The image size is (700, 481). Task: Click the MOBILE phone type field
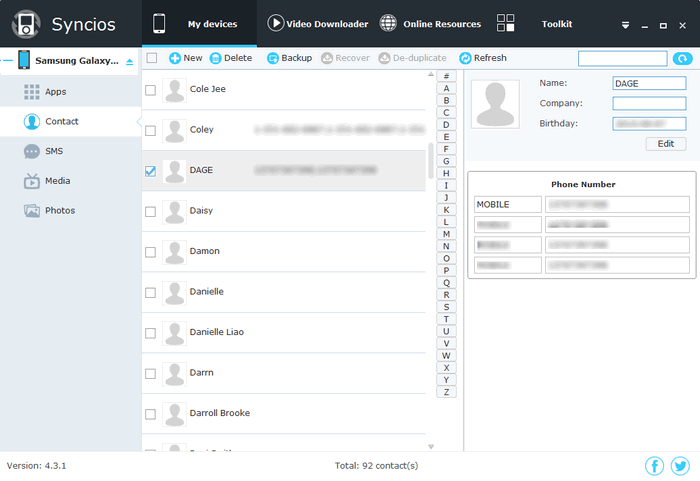(508, 205)
